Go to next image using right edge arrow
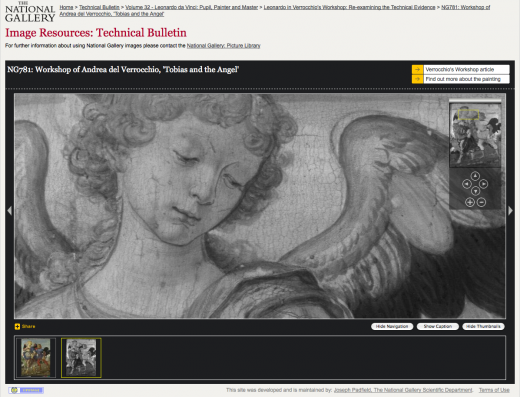This screenshot has width=520, height=397. coord(510,210)
